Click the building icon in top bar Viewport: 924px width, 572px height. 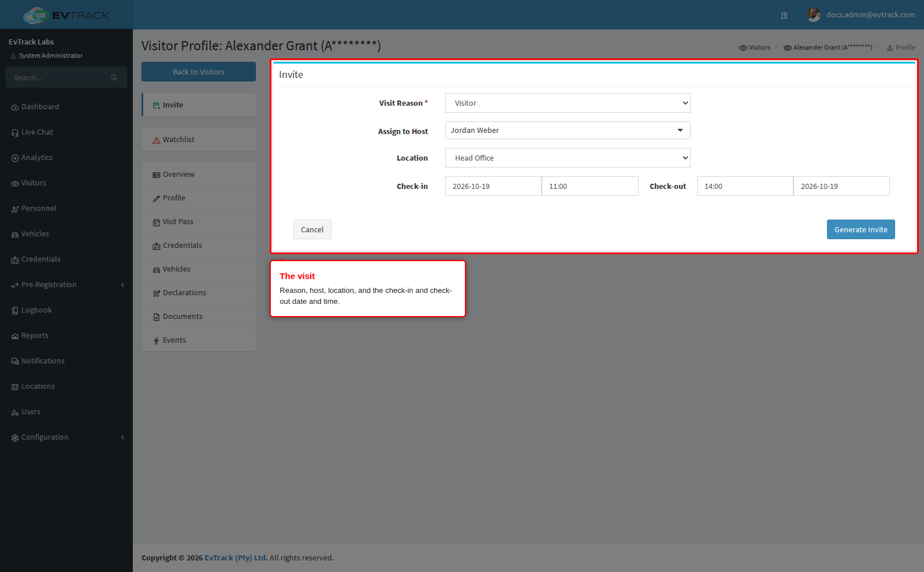tap(784, 16)
